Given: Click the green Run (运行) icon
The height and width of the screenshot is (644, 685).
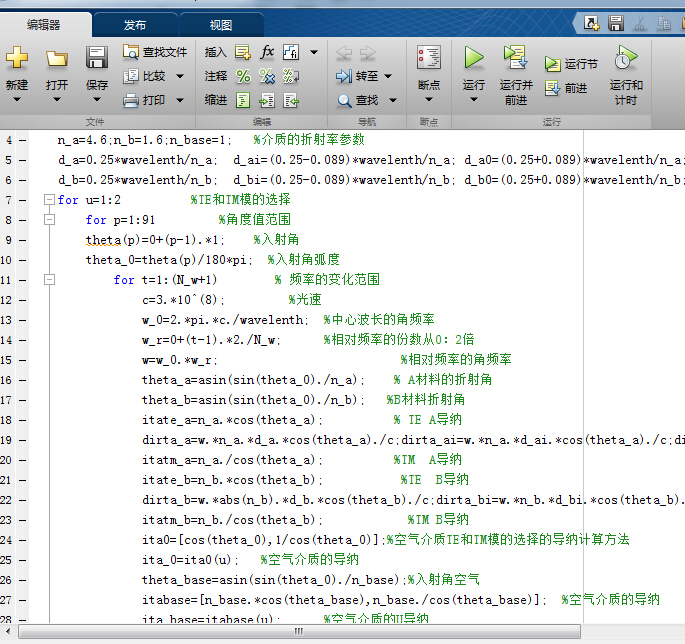Looking at the screenshot, I should 474,58.
